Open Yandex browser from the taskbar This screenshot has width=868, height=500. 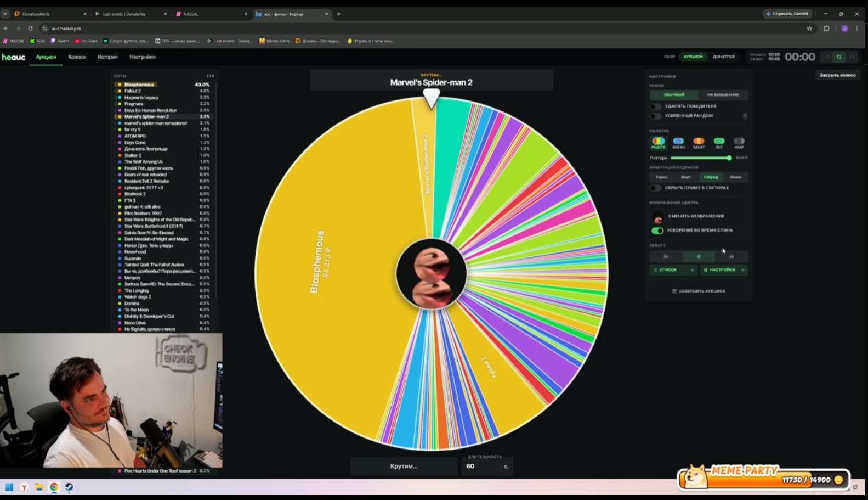(24, 487)
